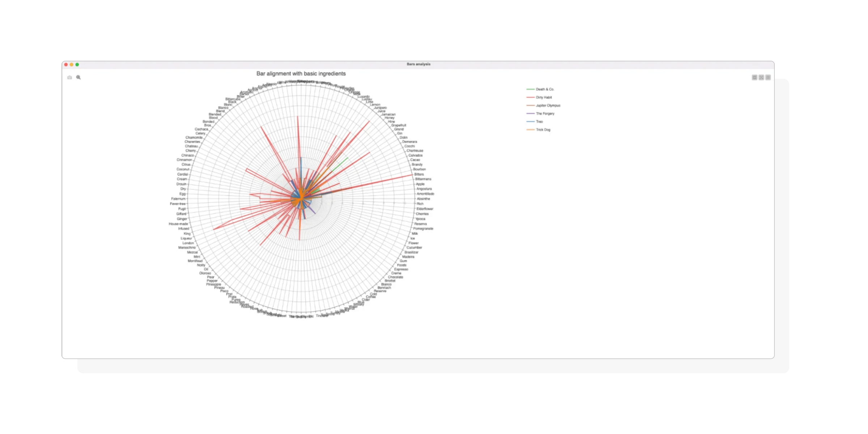Maximize window with green button
This screenshot has height=434, width=868.
pyautogui.click(x=77, y=64)
